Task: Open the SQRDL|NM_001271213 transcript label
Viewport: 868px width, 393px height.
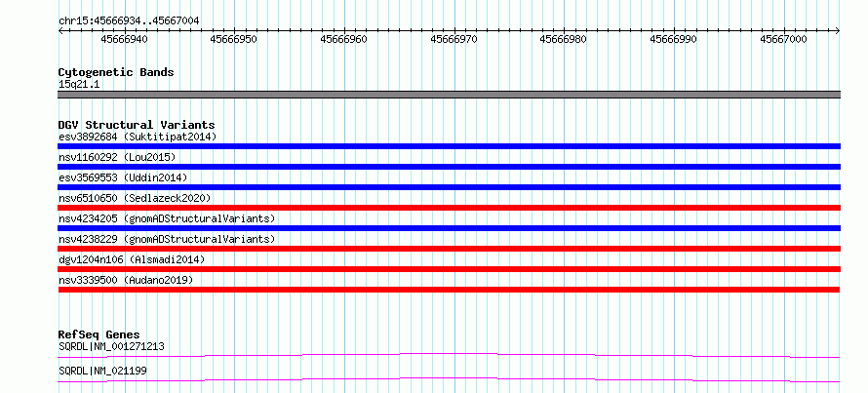Action: (x=111, y=347)
